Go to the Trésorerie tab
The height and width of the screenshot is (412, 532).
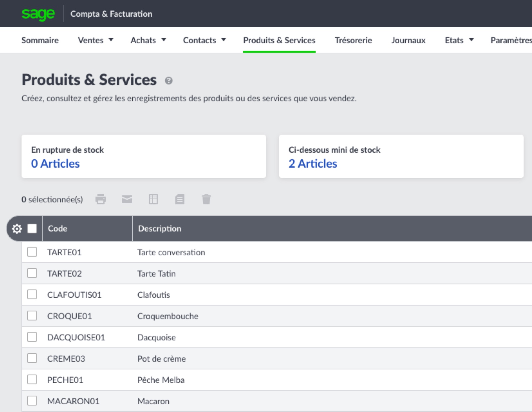pos(353,40)
